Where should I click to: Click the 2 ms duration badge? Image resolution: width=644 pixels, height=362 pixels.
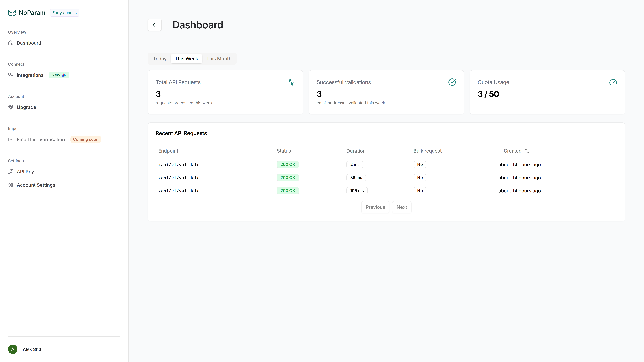click(x=355, y=165)
